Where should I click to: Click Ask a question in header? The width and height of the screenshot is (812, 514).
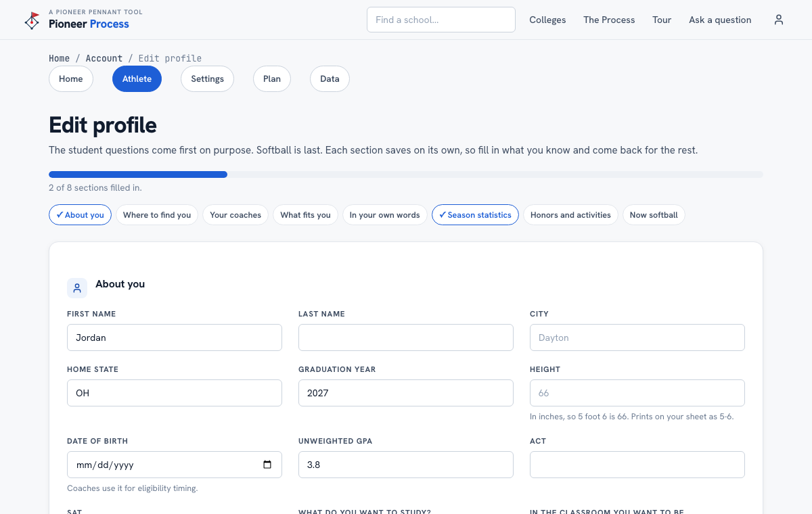[x=720, y=20]
